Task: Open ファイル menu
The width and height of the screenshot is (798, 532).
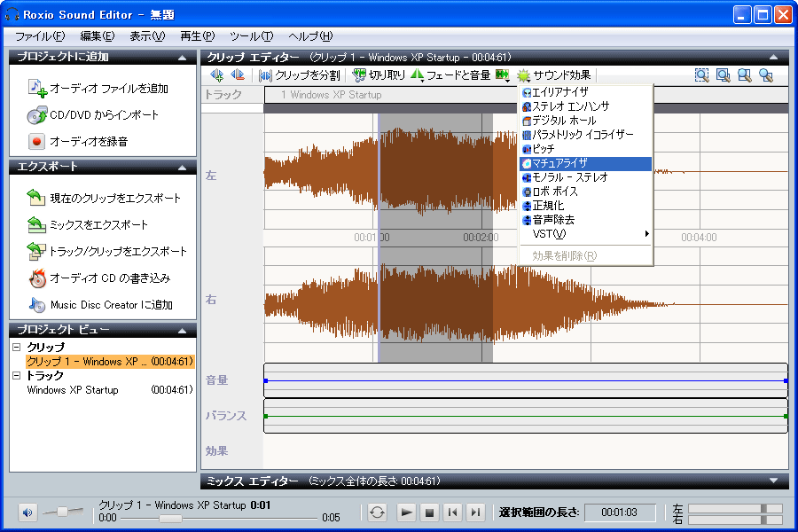Action: click(x=40, y=36)
